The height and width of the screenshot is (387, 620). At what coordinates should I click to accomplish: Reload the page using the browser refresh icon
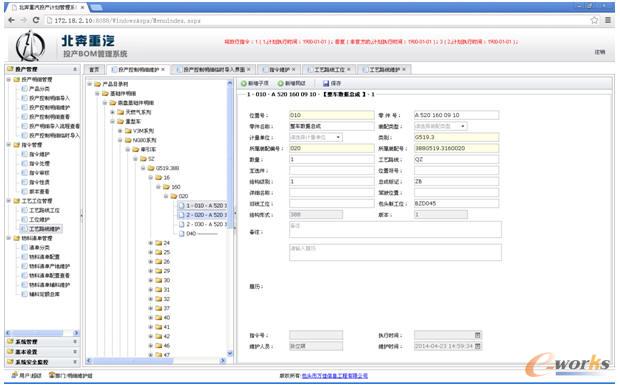click(x=36, y=20)
